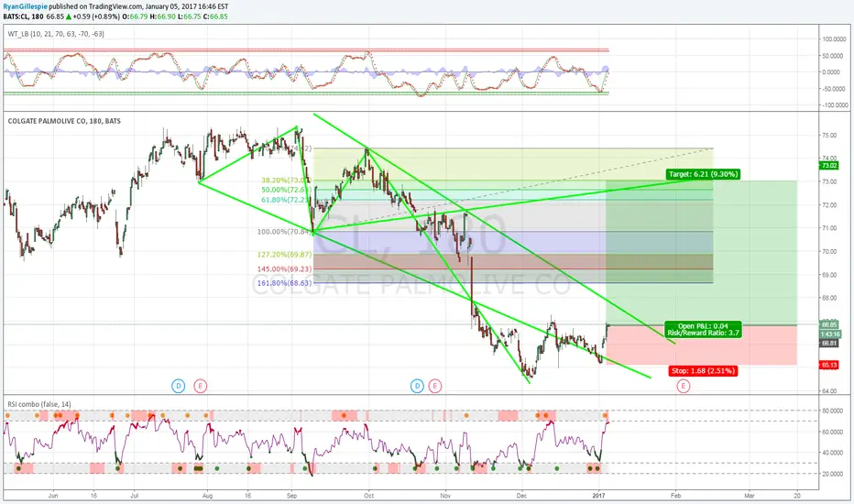Click the 161.80%(68.63) Fibonacci level label
The width and height of the screenshot is (854, 504).
tap(284, 283)
